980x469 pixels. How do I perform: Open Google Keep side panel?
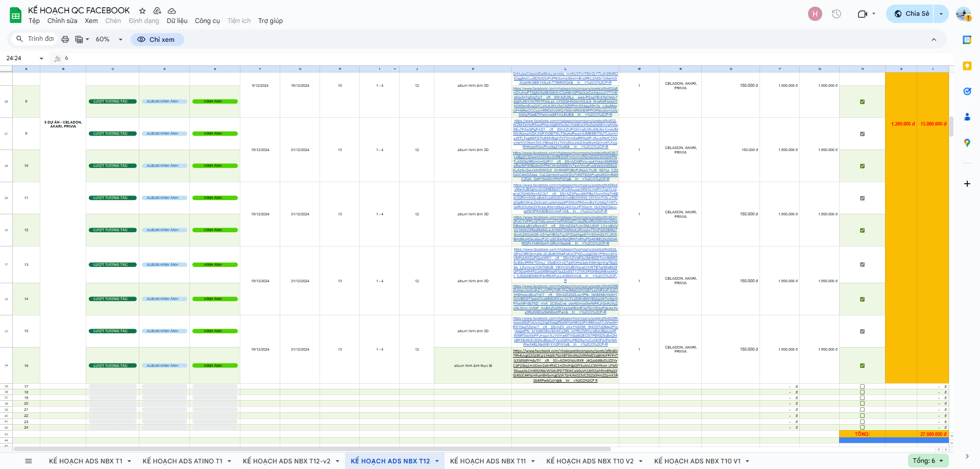pos(967,66)
